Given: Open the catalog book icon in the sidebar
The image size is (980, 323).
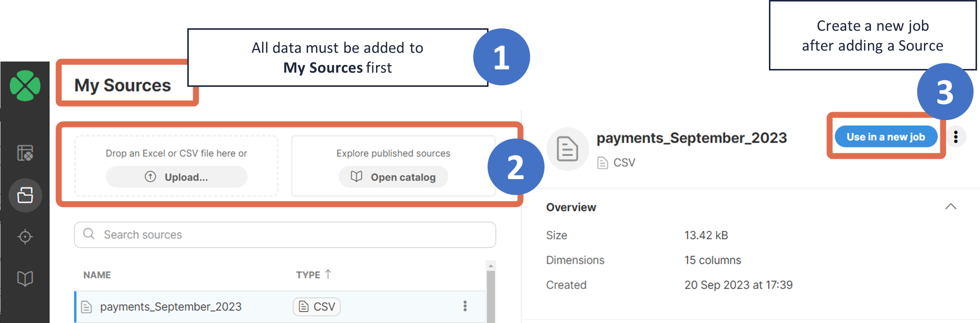Looking at the screenshot, I should (25, 278).
